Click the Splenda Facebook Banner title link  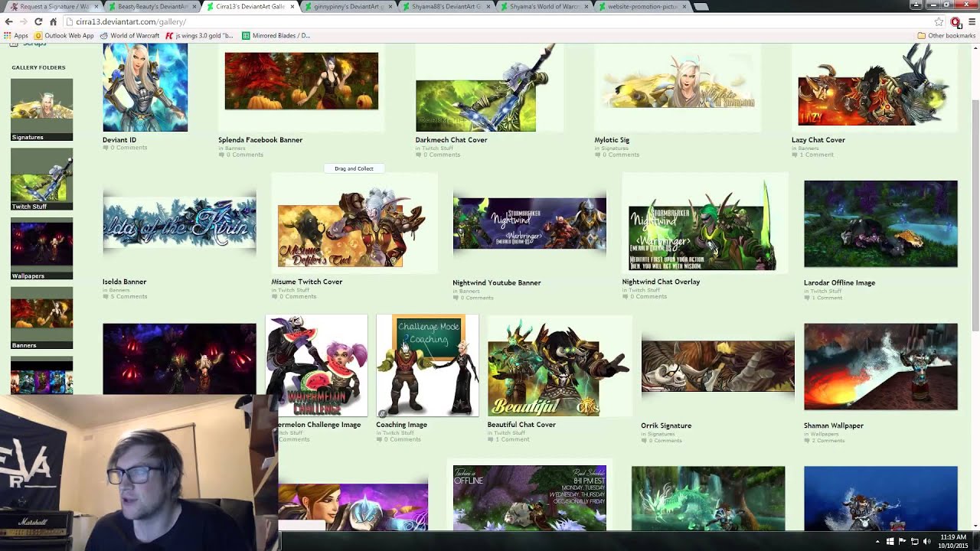pos(260,140)
